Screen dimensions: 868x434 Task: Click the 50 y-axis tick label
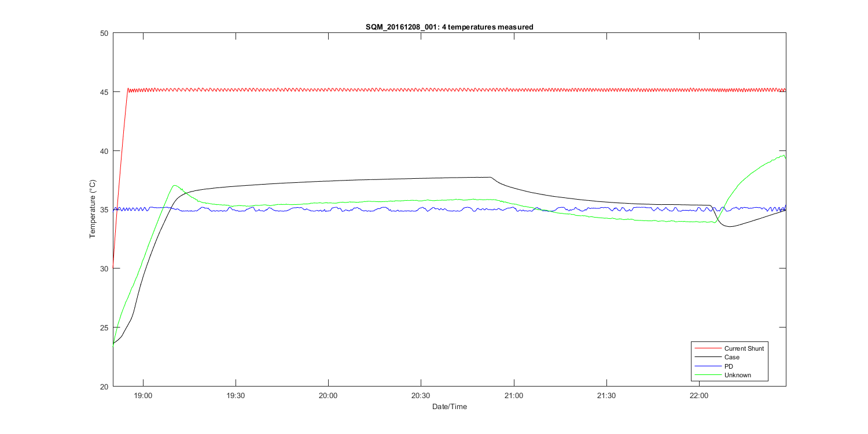[x=105, y=33]
